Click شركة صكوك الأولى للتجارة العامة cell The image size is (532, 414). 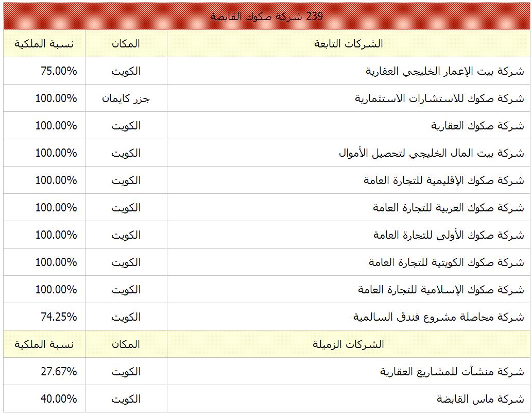(449, 235)
